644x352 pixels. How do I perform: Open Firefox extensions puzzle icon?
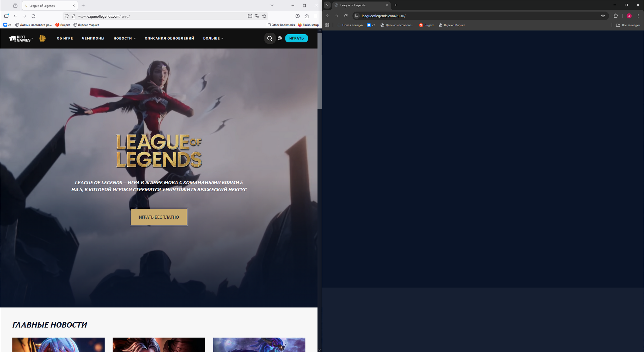(307, 16)
